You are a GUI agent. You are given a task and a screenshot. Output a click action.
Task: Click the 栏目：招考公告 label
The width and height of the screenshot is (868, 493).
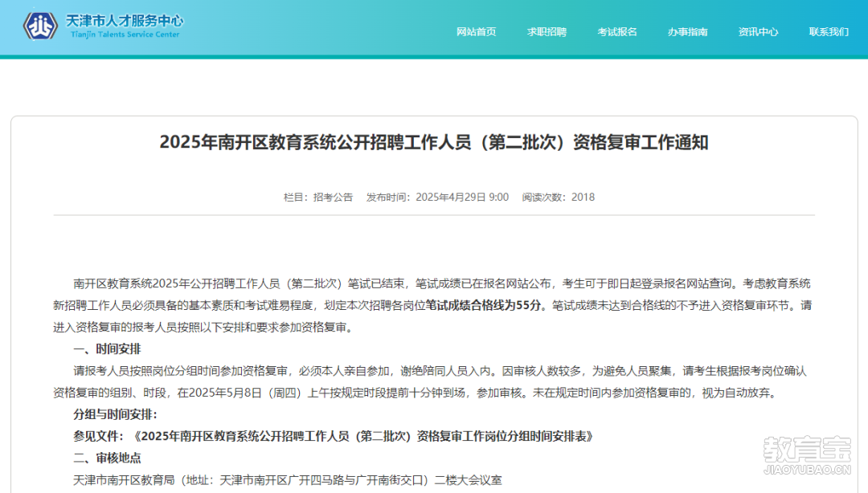[317, 198]
